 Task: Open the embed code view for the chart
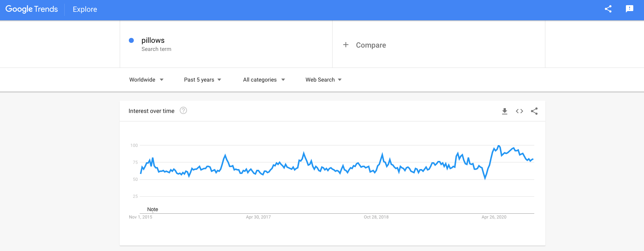519,111
